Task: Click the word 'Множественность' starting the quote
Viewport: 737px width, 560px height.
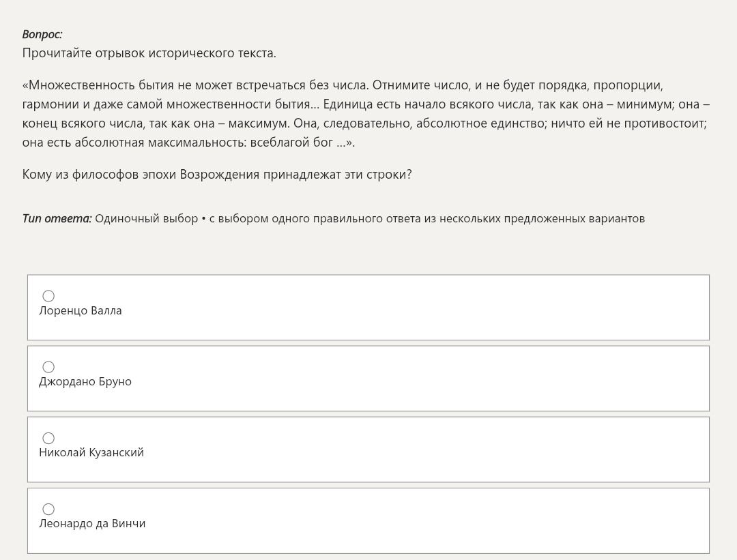Action: click(78, 85)
